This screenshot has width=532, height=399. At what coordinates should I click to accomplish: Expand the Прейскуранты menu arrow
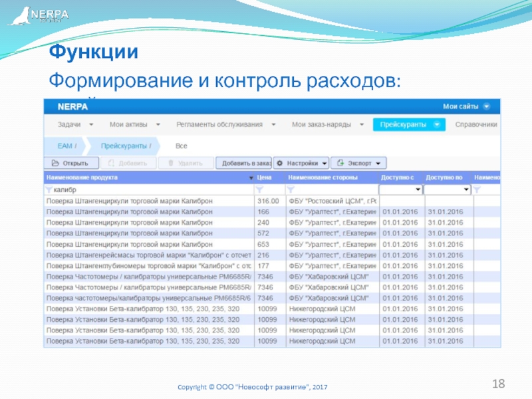click(x=436, y=124)
